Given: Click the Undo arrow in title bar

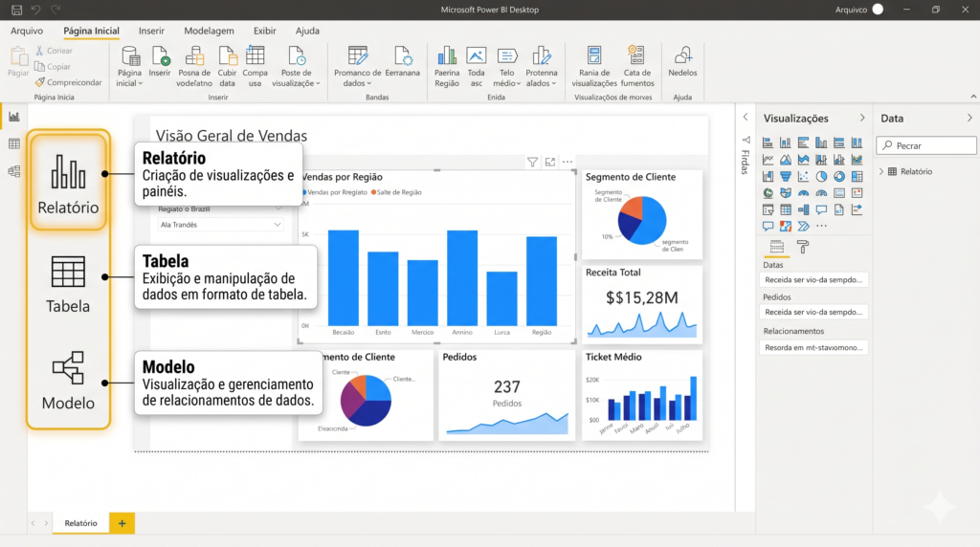Looking at the screenshot, I should click(x=35, y=10).
